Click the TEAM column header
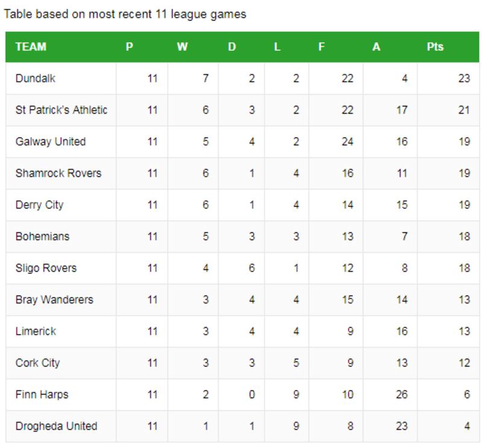 point(31,47)
